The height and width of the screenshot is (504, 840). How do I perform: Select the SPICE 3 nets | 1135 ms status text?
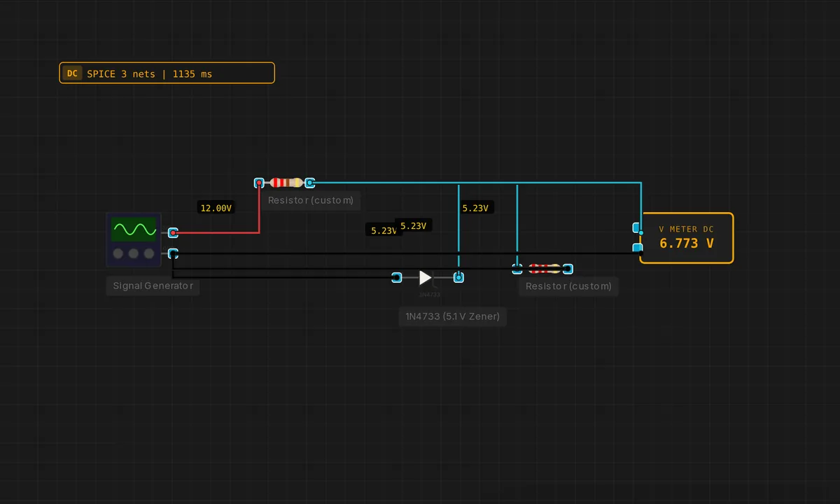pos(149,73)
